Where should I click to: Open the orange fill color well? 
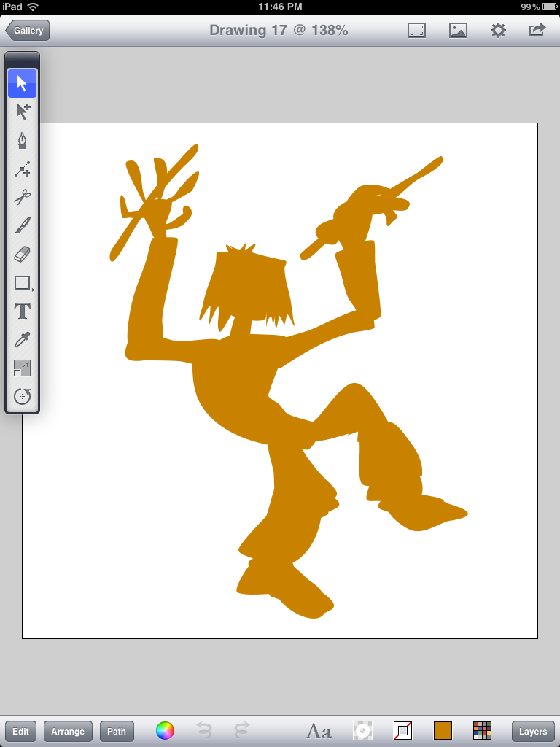click(443, 731)
